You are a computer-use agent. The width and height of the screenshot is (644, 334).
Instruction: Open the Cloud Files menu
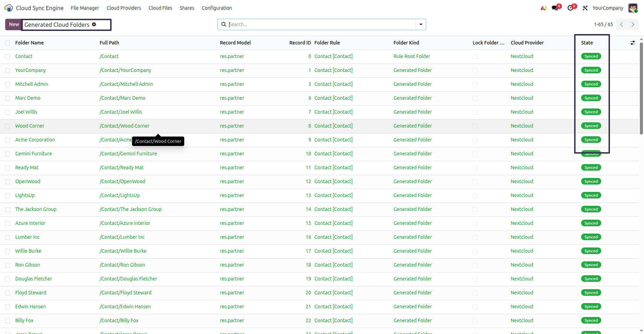click(x=160, y=8)
